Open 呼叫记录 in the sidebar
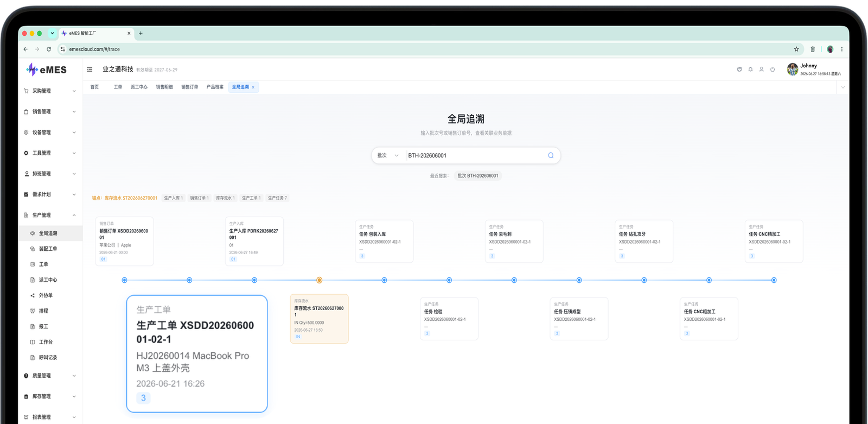The width and height of the screenshot is (868, 424). 50,358
